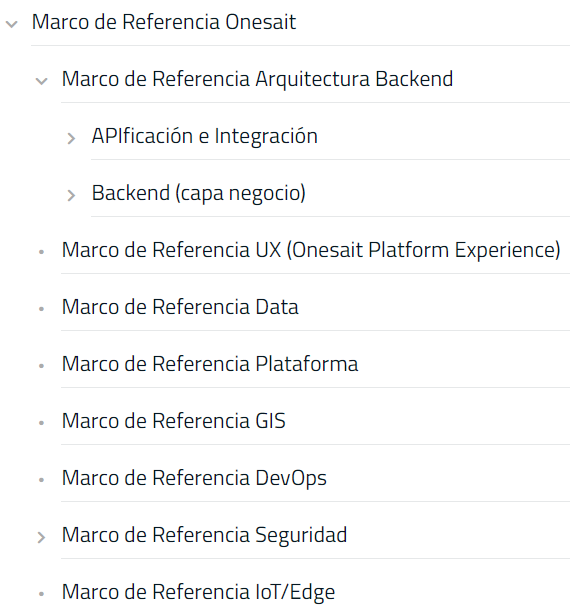Expand Marco de Referencia Seguridad chevron
This screenshot has width=570, height=611.
[41, 537]
